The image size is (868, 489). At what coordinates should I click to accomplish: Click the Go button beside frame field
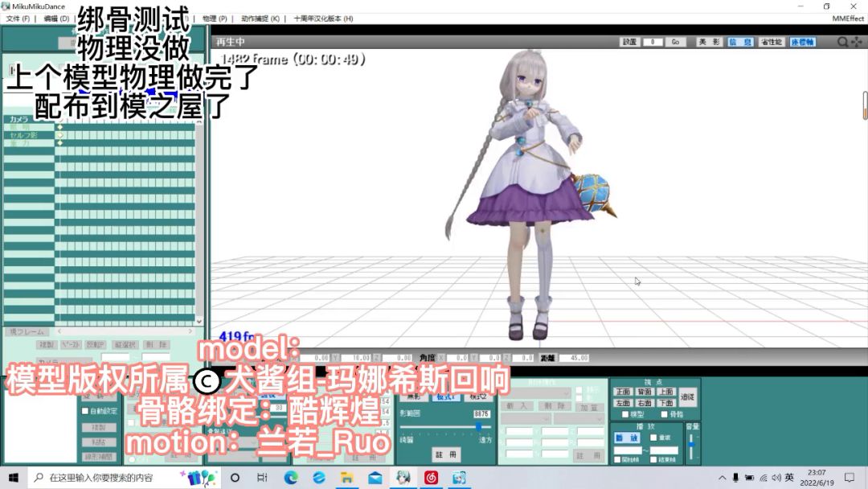[x=675, y=42]
